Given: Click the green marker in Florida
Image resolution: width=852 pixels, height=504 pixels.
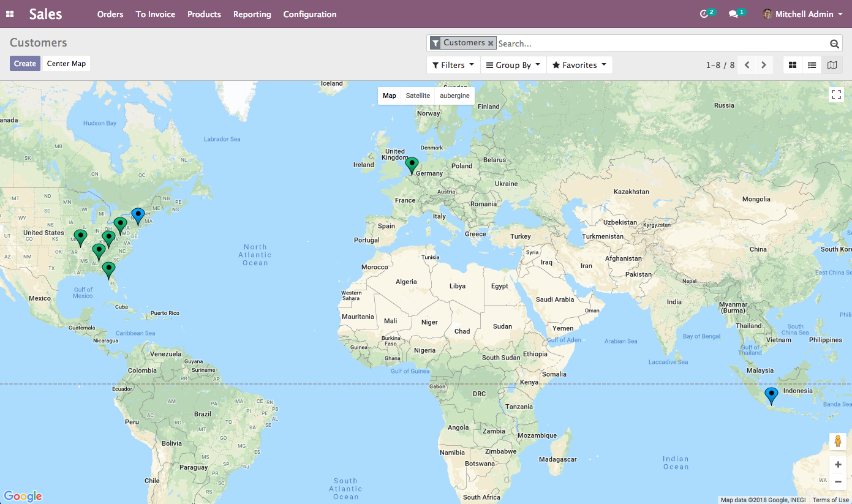Looking at the screenshot, I should (108, 270).
